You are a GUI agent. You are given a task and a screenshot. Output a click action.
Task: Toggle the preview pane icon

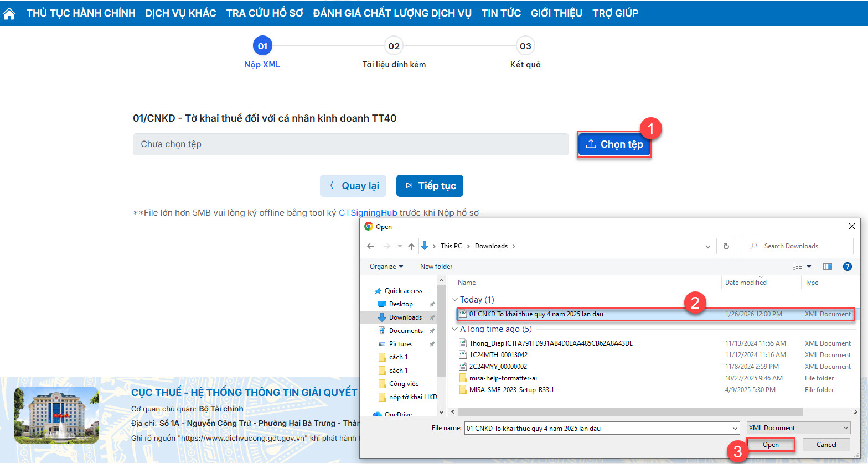(x=827, y=267)
